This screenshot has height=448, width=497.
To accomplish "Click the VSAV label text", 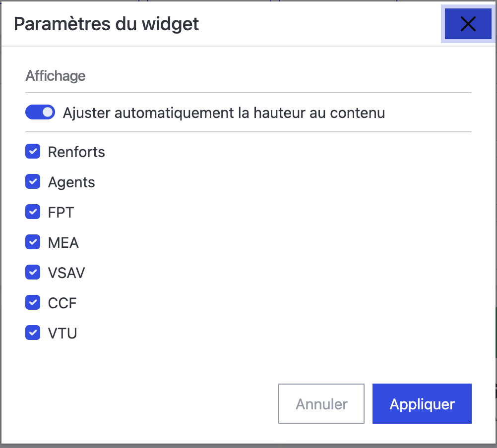I will click(x=66, y=273).
